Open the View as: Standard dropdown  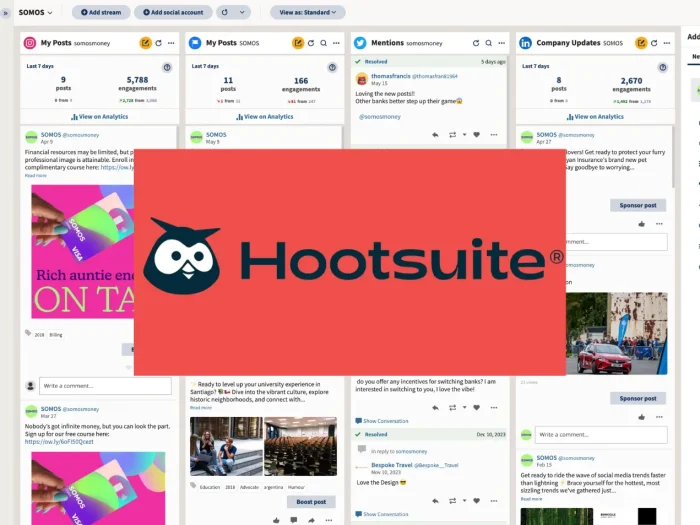308,12
